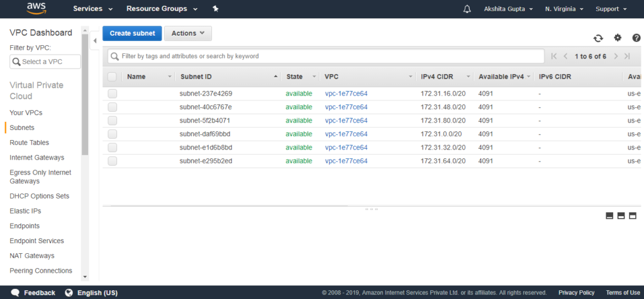The height and width of the screenshot is (299, 644).
Task: Click the sidebar scroll-down arrow
Action: point(85,277)
